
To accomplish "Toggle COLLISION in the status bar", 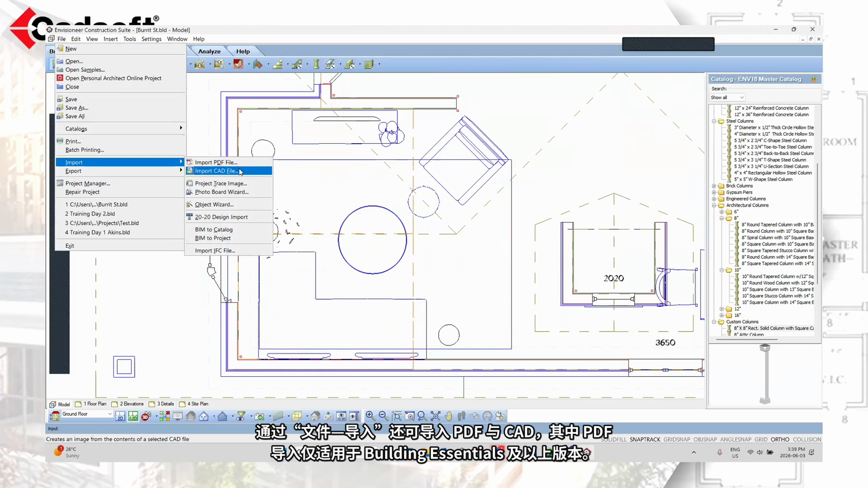I will click(x=807, y=439).
